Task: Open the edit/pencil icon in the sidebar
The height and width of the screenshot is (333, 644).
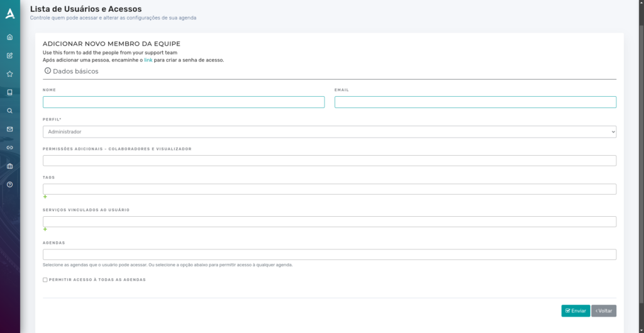Action: click(x=10, y=56)
